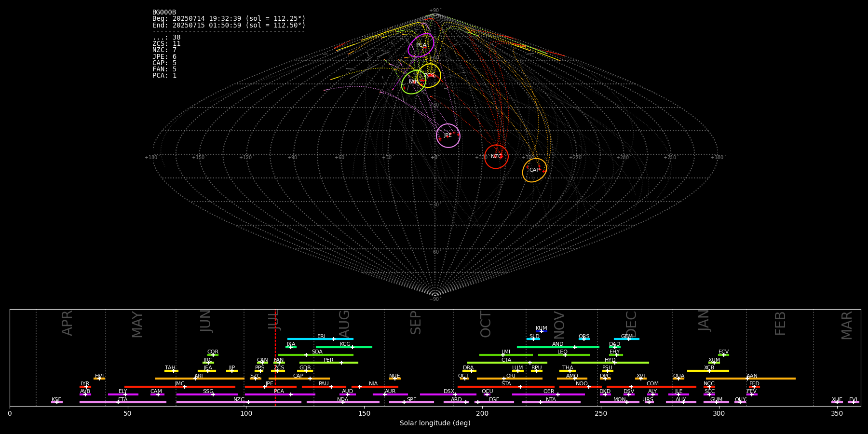Select the lime CTA shower bar in the timeline
Viewport: 868px width, 434px height.
507,363
